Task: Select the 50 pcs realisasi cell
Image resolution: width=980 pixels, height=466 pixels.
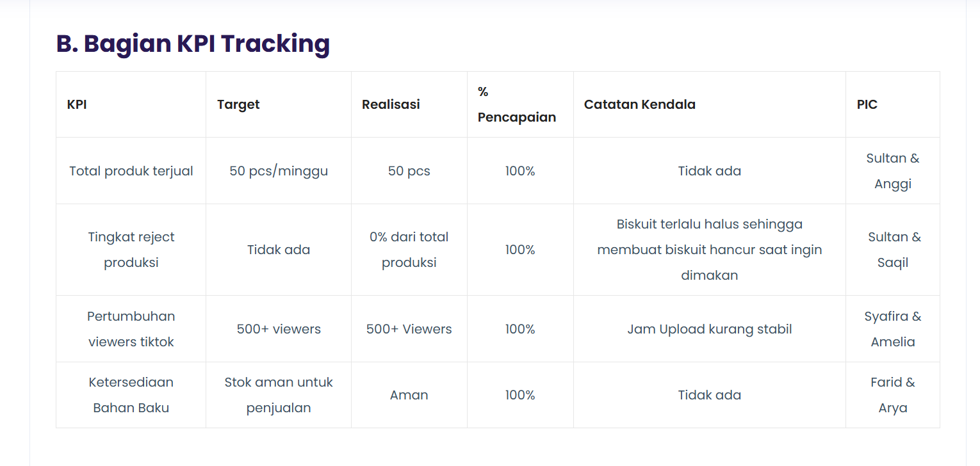Action: click(x=409, y=171)
